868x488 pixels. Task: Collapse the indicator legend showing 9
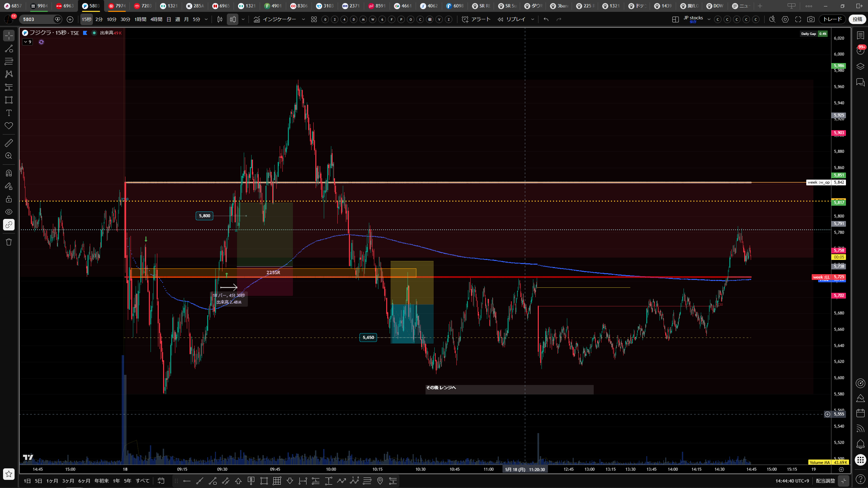27,42
